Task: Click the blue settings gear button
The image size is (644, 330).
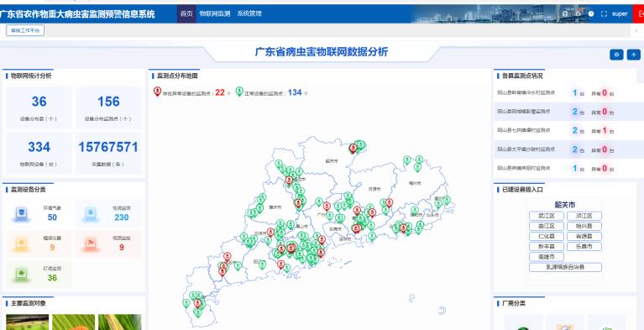Action: pyautogui.click(x=616, y=55)
